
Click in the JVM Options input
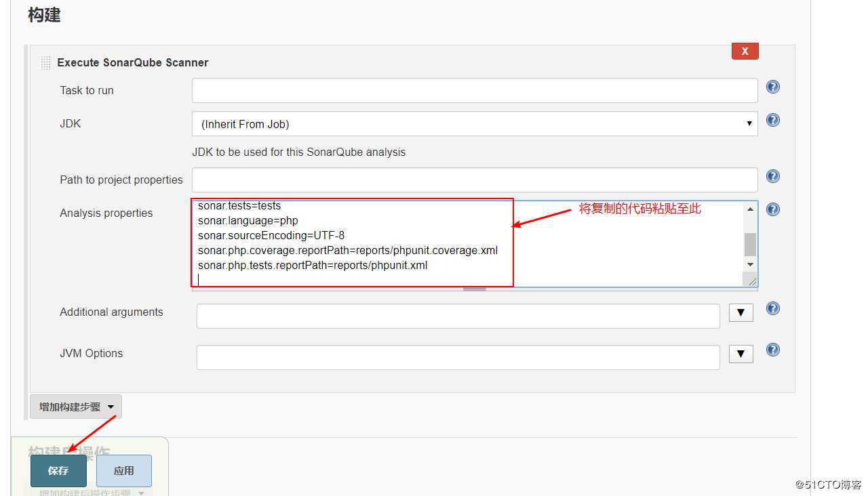pos(458,357)
